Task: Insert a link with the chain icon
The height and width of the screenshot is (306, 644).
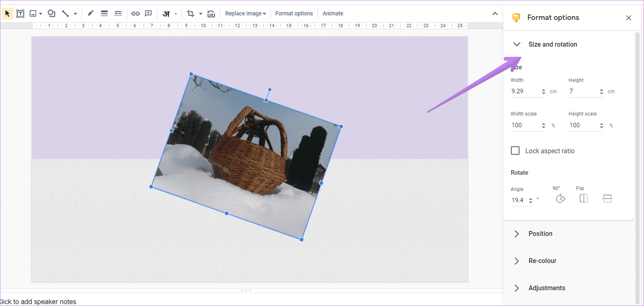Action: pyautogui.click(x=135, y=13)
